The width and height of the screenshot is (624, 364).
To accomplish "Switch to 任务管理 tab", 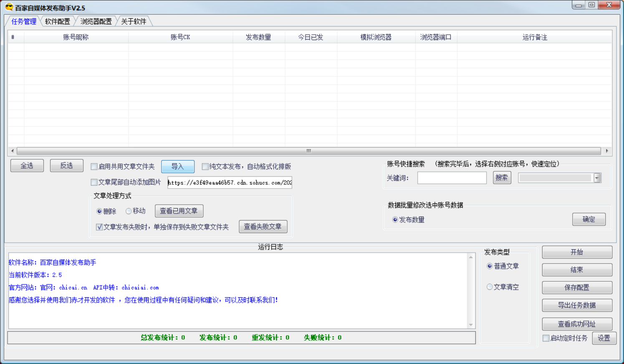I will (24, 21).
